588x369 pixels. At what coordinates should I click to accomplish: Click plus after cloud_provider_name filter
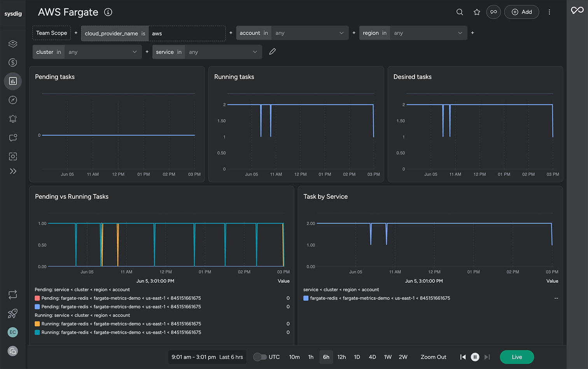point(231,33)
